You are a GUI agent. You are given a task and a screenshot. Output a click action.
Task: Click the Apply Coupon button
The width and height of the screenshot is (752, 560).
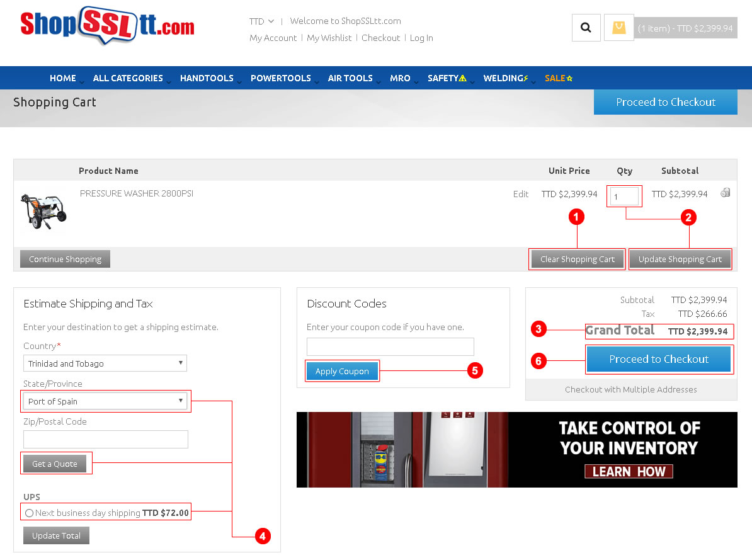(x=342, y=371)
